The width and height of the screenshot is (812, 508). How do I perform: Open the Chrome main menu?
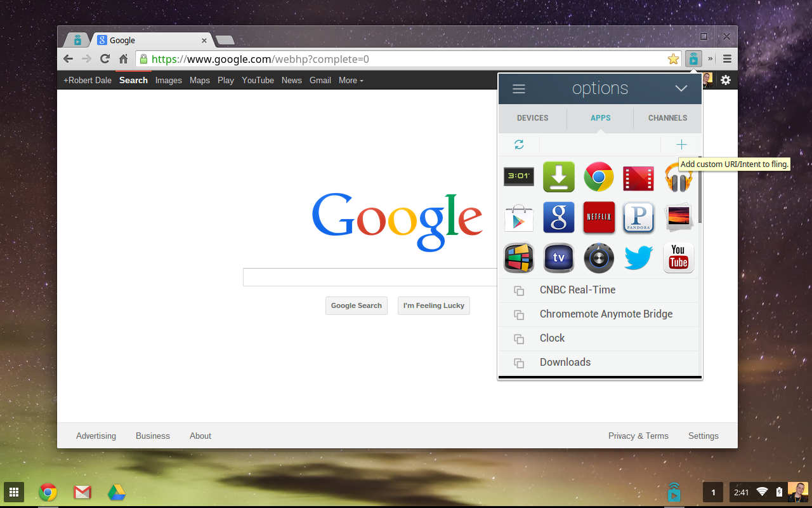point(727,59)
